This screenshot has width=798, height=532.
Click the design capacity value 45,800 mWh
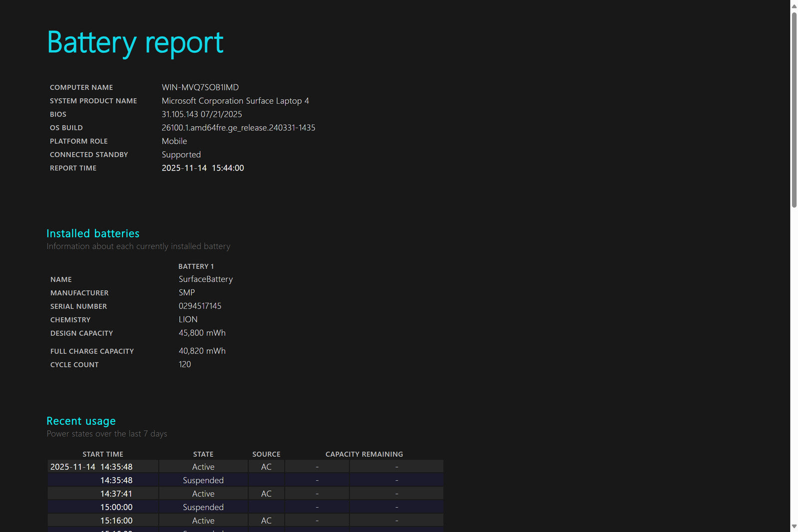(x=202, y=333)
